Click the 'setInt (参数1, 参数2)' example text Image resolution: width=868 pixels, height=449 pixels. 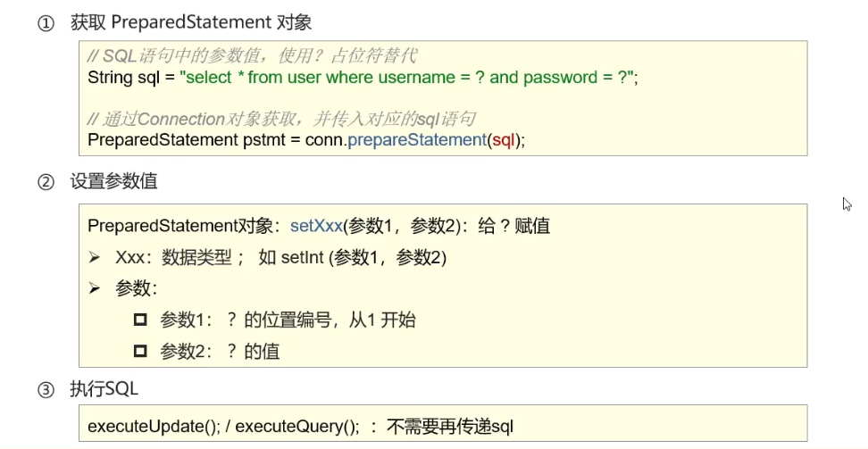pyautogui.click(x=363, y=258)
